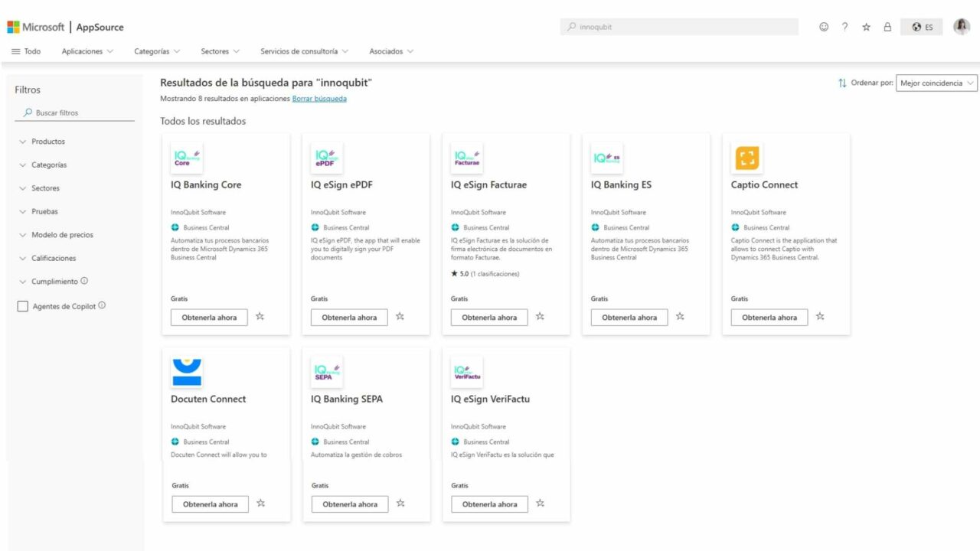The image size is (980, 551).
Task: Open the feedback smiley icon
Action: coord(824,27)
